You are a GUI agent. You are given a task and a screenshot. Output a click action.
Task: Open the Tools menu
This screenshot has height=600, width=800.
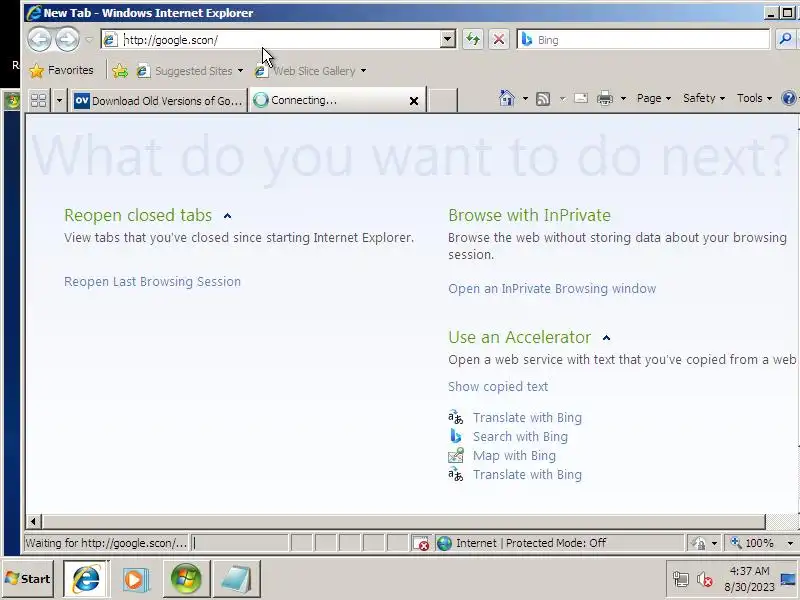pyautogui.click(x=754, y=98)
